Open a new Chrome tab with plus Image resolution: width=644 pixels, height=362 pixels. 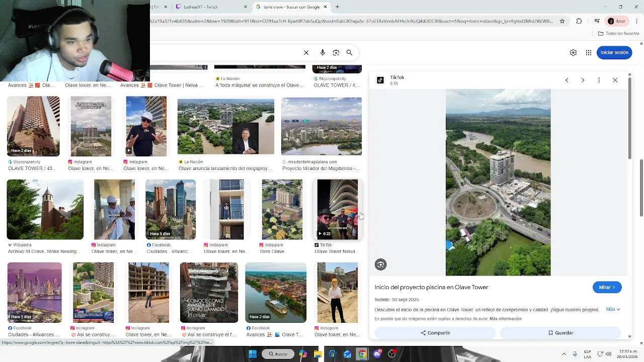click(x=338, y=7)
